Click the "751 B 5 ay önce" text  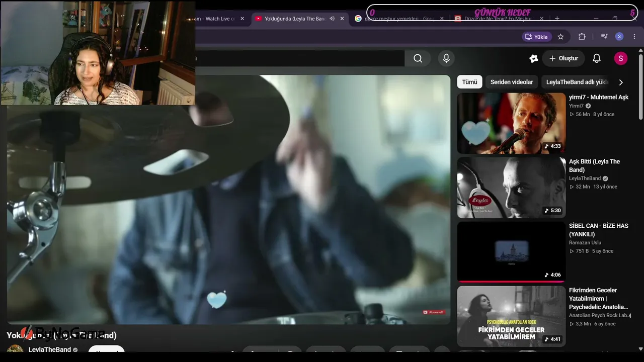tap(591, 251)
